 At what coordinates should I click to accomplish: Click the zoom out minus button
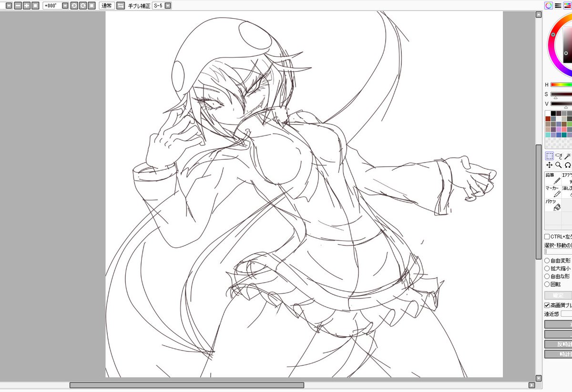[x=18, y=6]
